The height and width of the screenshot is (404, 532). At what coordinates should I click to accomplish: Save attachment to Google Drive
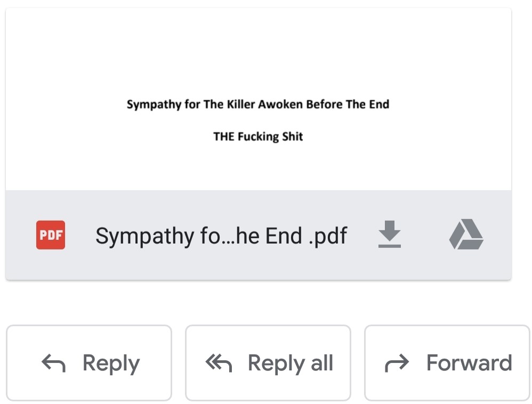(x=466, y=235)
